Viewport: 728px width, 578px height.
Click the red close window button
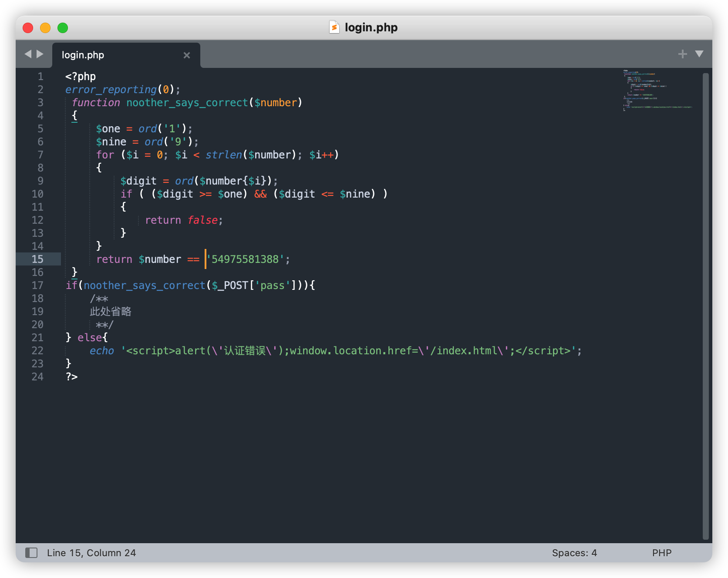click(28, 28)
